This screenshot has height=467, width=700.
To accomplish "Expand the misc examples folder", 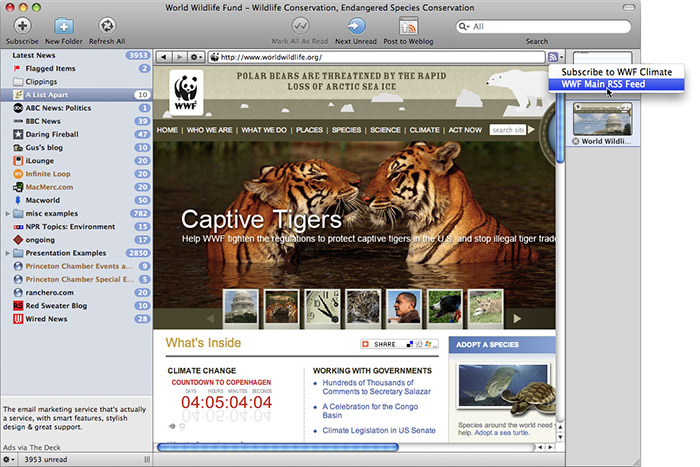I will pos(8,213).
